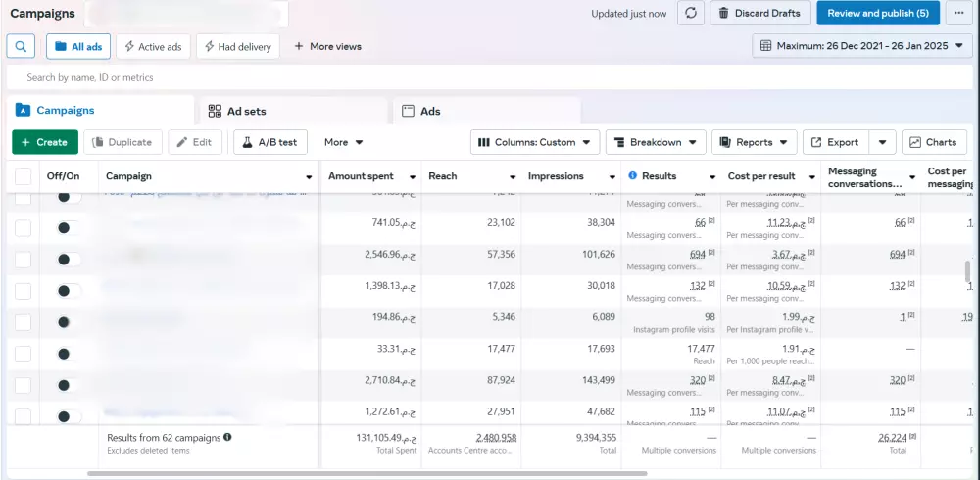Click the refresh data icon
Image resolution: width=980 pixels, height=480 pixels.
[691, 14]
